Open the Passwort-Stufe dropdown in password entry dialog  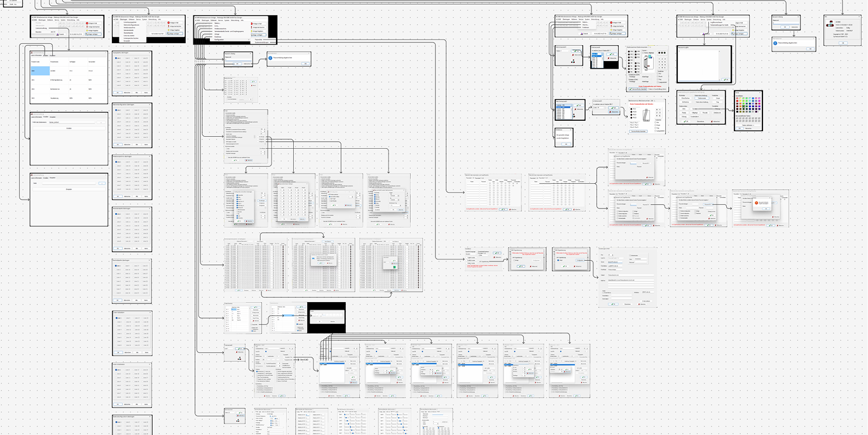pyautogui.click(x=646, y=163)
